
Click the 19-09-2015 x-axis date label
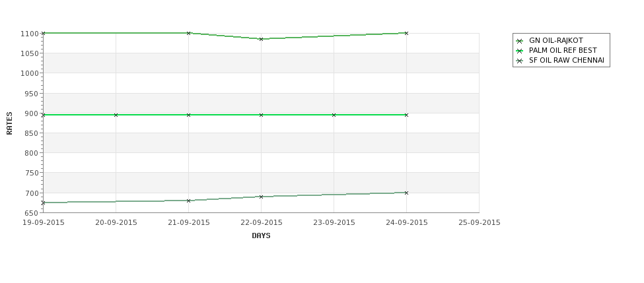43,223
